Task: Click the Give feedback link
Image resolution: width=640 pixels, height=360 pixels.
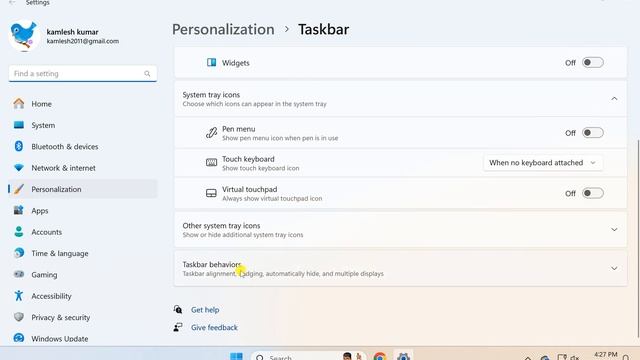Action: 214,327
